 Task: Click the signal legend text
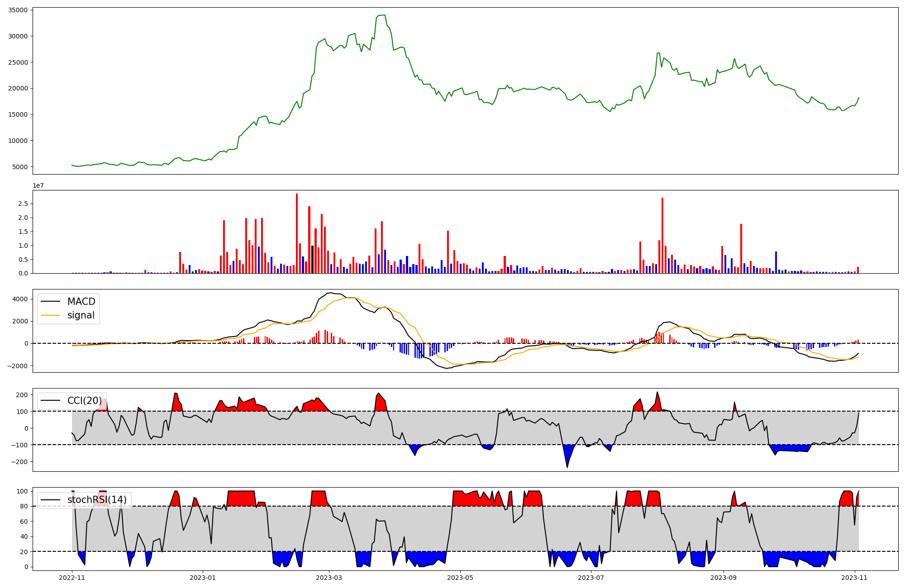[81, 316]
